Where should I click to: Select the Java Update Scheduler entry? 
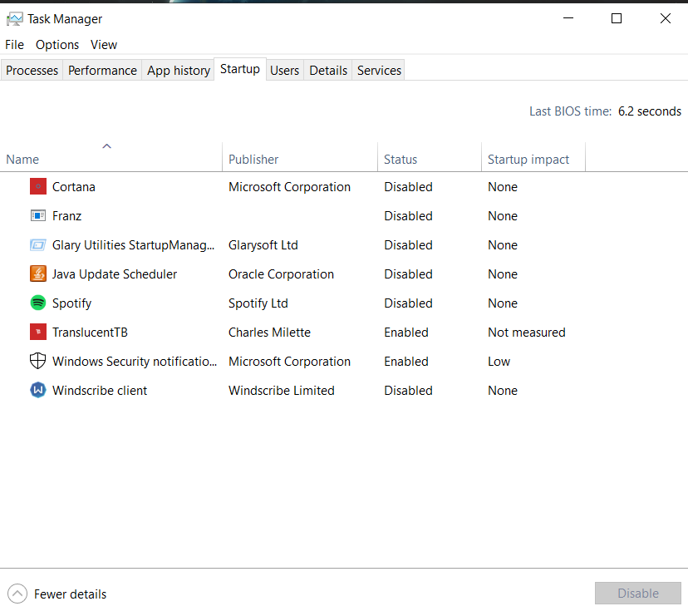point(115,274)
